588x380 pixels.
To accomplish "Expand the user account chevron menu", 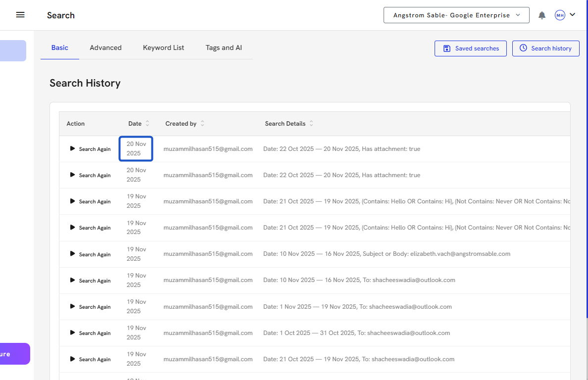I will pyautogui.click(x=573, y=15).
